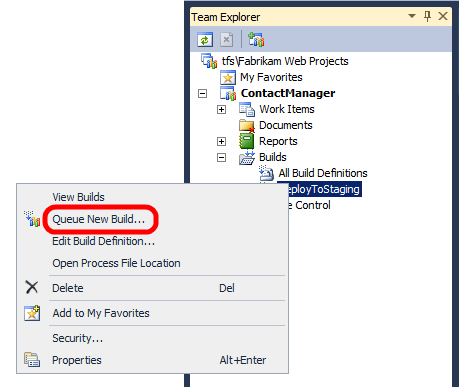Select All Build Definitions tree label
Screen dimensions: 459x387
pos(323,173)
